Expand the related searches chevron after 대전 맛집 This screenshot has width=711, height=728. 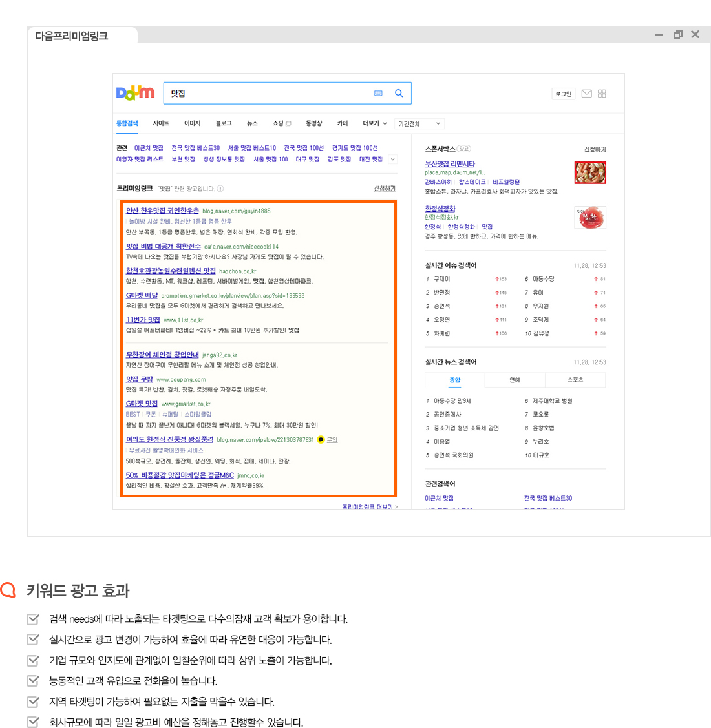pyautogui.click(x=393, y=160)
